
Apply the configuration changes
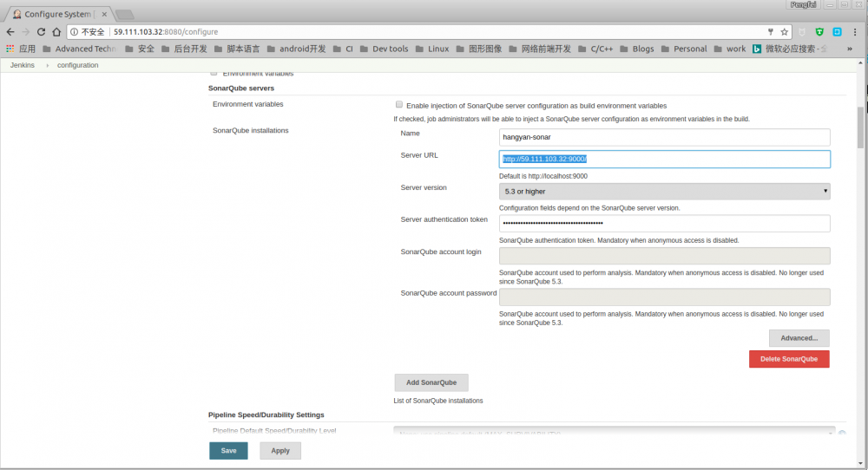[280, 451]
